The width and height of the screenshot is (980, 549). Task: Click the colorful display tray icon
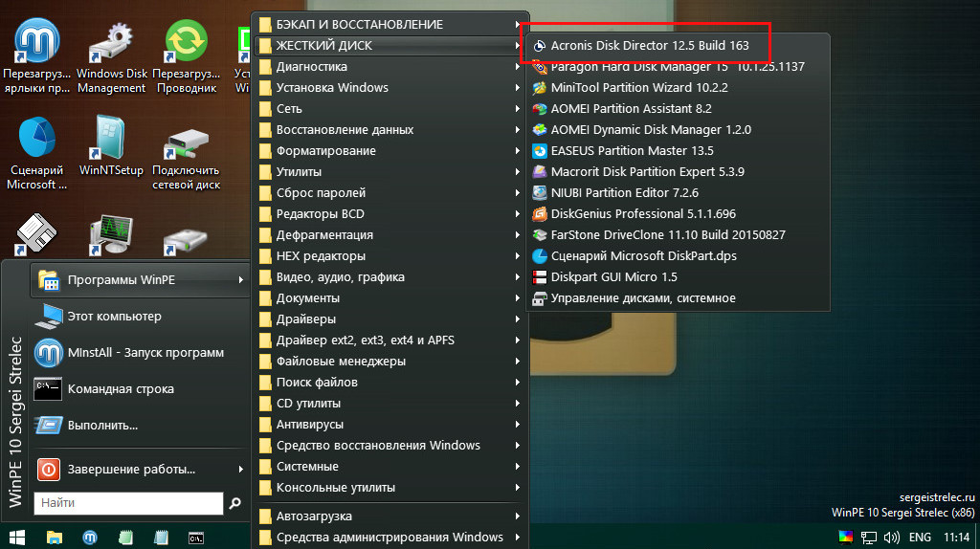point(845,538)
